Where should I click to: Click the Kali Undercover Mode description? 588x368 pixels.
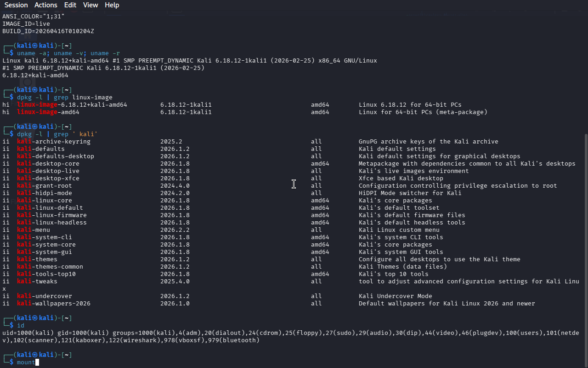click(396, 296)
